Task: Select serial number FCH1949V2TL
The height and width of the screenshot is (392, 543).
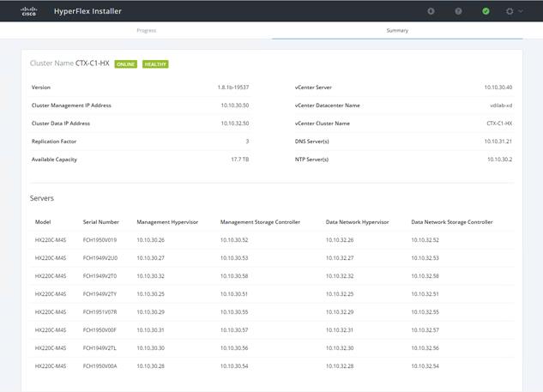Action: pyautogui.click(x=100, y=348)
